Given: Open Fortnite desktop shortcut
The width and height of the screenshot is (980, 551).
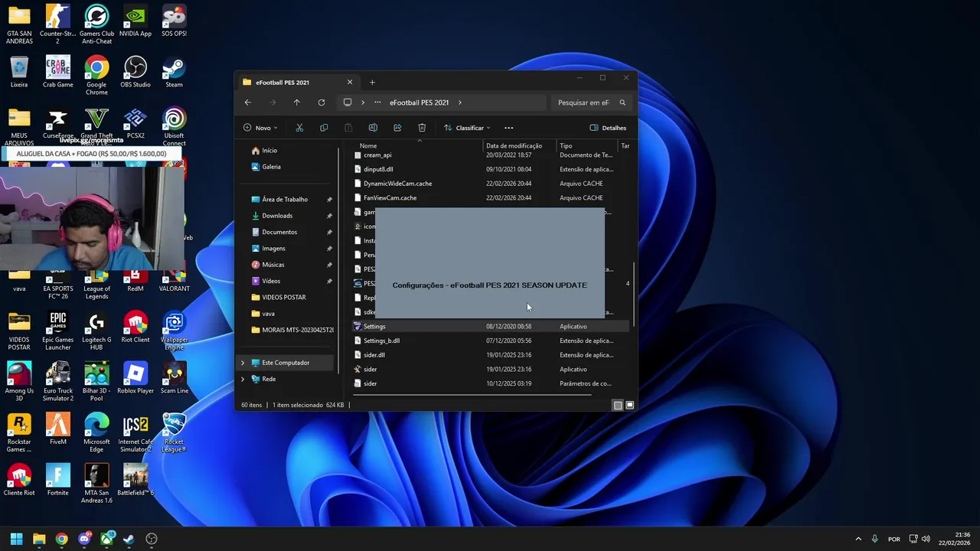Looking at the screenshot, I should 57,480.
